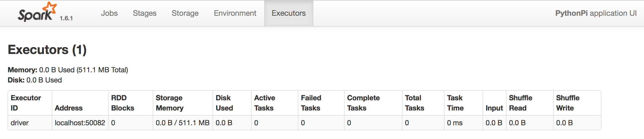Click the Spark version 1.6.1 label
Viewport: 644px width, 139px height.
click(66, 18)
